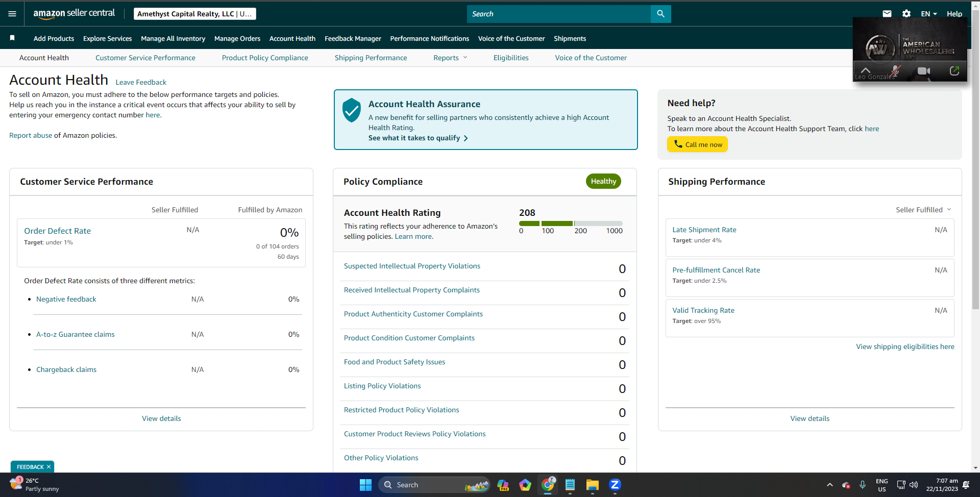Expand See what it takes to qualify
This screenshot has width=980, height=497.
click(418, 138)
